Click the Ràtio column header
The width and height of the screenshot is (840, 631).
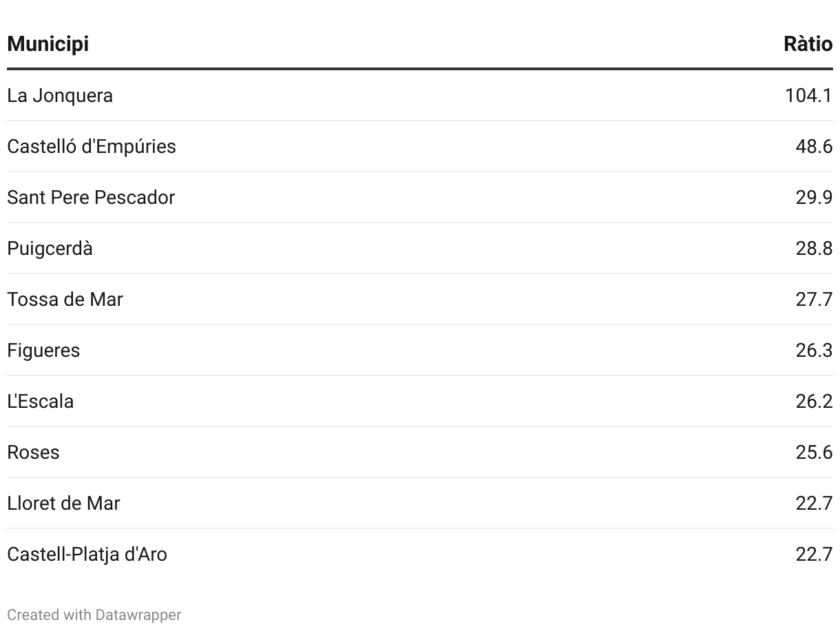808,44
